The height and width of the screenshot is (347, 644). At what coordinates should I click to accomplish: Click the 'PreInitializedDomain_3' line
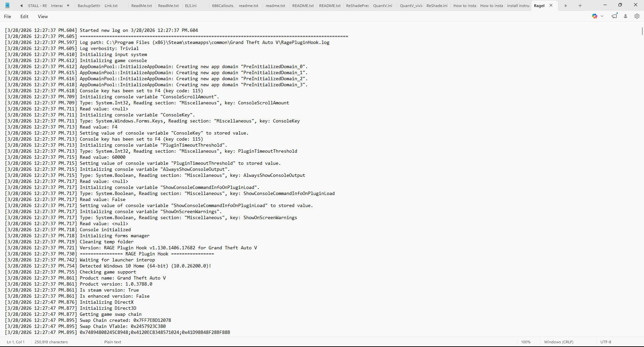point(156,85)
